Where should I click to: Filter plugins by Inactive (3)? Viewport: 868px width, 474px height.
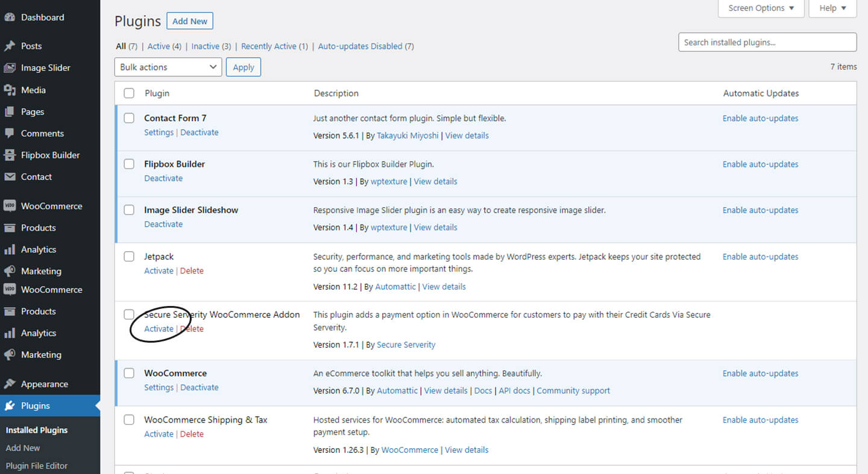click(211, 46)
